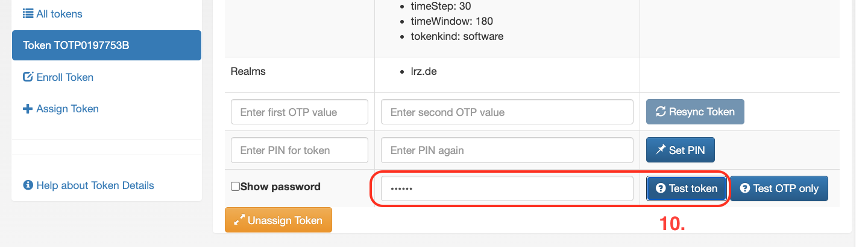The image size is (868, 247).
Task: Click the question icon on Test OTP only
Action: (x=745, y=188)
